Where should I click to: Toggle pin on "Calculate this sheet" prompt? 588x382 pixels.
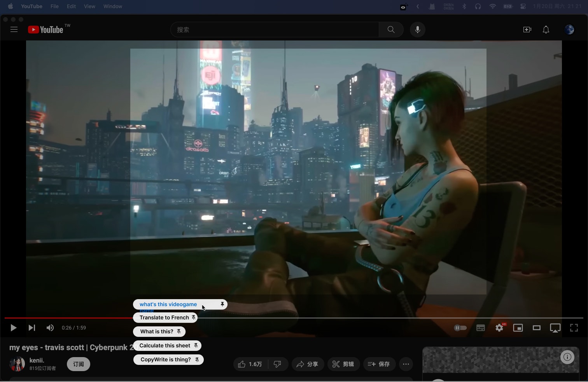tap(196, 345)
